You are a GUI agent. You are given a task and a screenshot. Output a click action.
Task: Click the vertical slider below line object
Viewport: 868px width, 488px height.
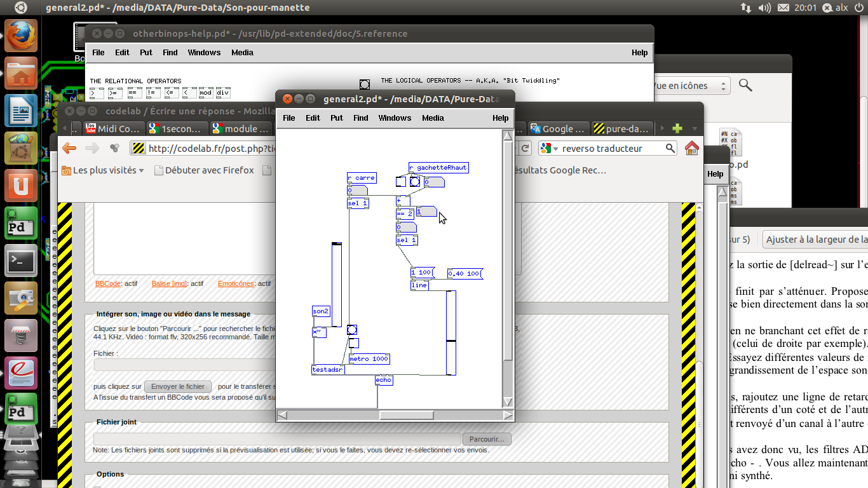451,332
